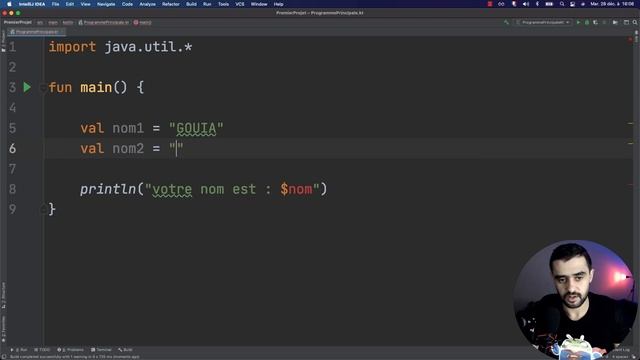Click the battery icon in the menu bar
This screenshot has height=360, width=640.
(549, 4)
